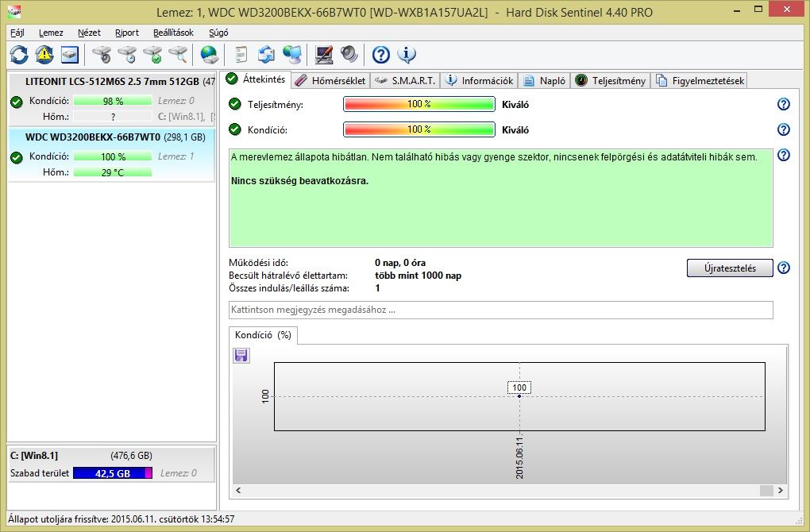Click the Újratesztelés button

(x=730, y=268)
